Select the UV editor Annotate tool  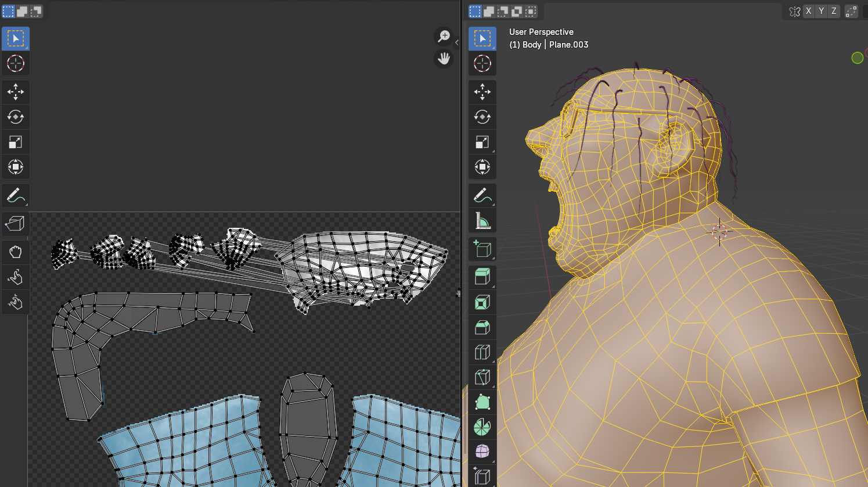[15, 196]
